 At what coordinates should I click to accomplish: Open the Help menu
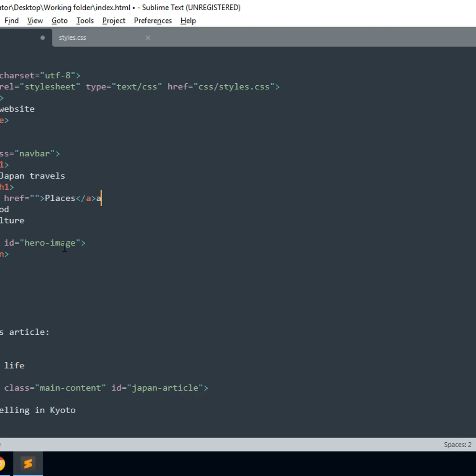188,21
